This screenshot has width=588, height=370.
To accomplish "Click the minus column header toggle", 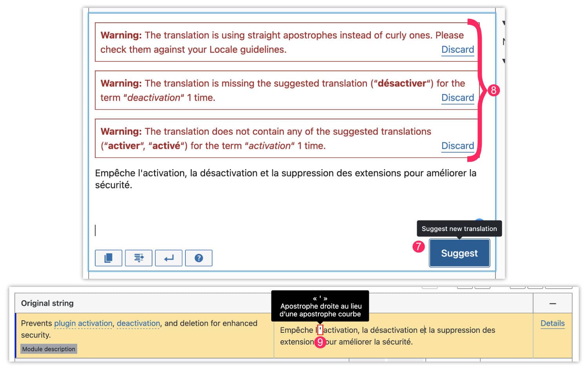I will (x=553, y=303).
